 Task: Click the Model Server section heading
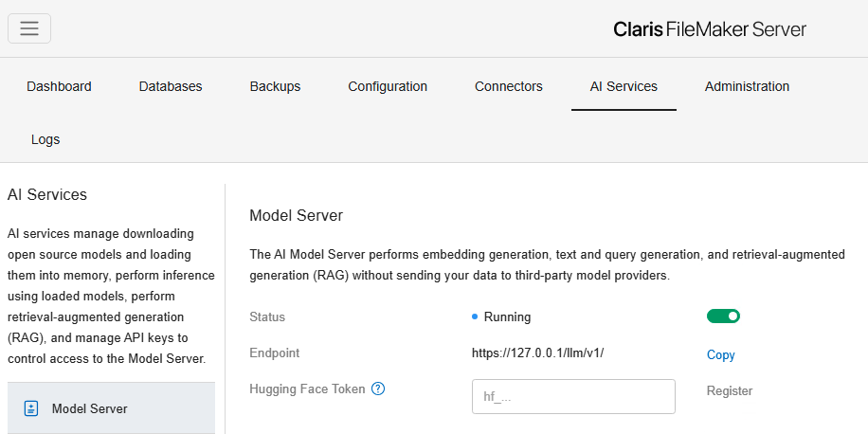point(296,215)
